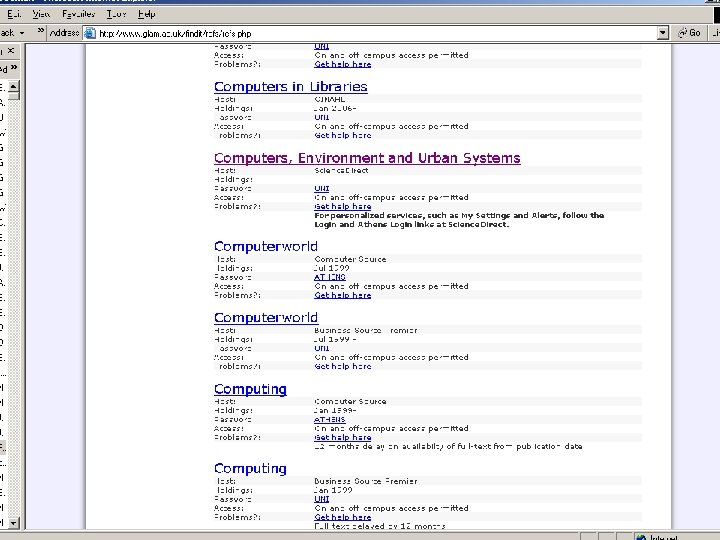
Task: Click the Internet zone icon in status bar
Action: pyautogui.click(x=641, y=537)
